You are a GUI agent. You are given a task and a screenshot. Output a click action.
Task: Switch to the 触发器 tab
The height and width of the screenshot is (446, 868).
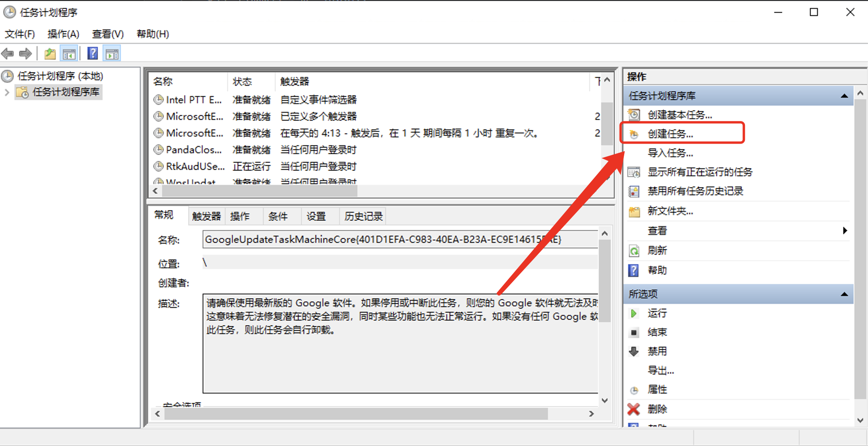(206, 216)
